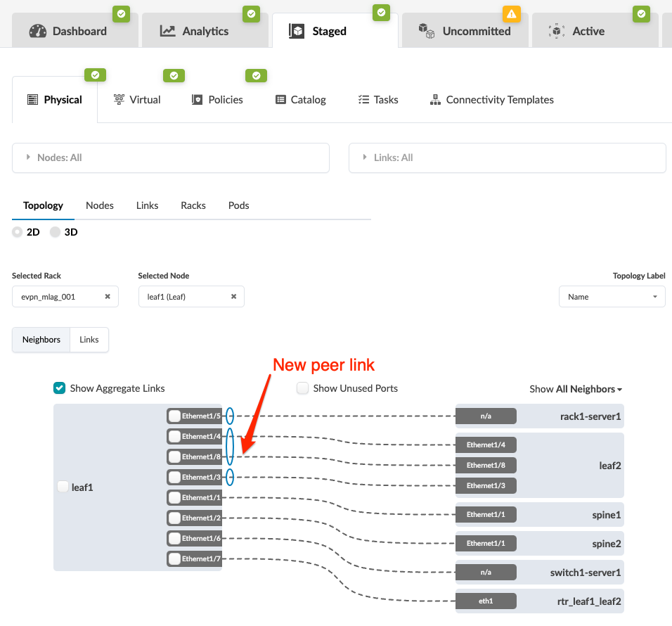Switch to the Analytics tab
This screenshot has height=626, width=672.
(205, 31)
